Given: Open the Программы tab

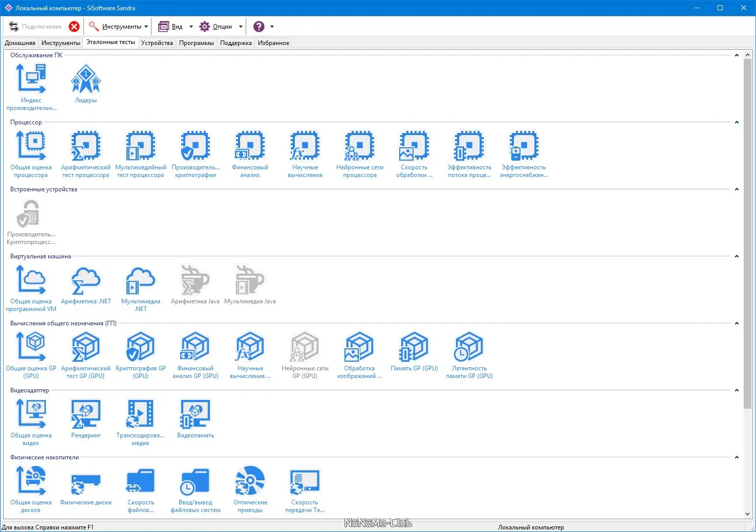Looking at the screenshot, I should click(197, 43).
